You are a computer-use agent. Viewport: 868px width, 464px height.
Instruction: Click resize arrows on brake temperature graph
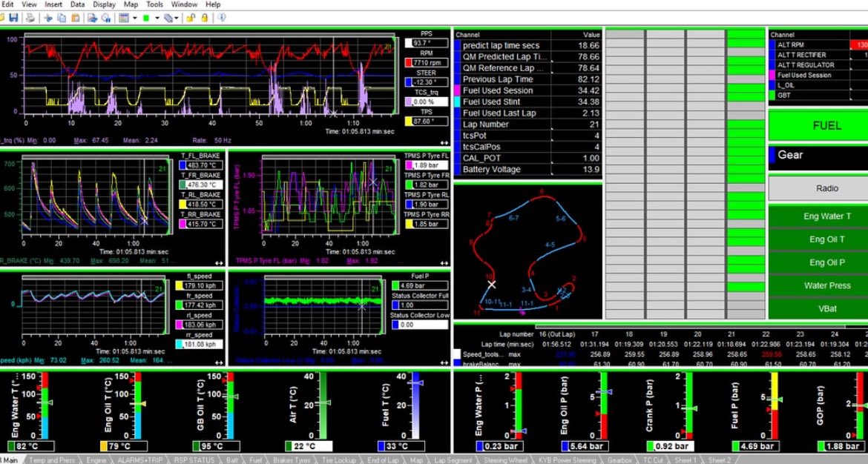[x=219, y=263]
